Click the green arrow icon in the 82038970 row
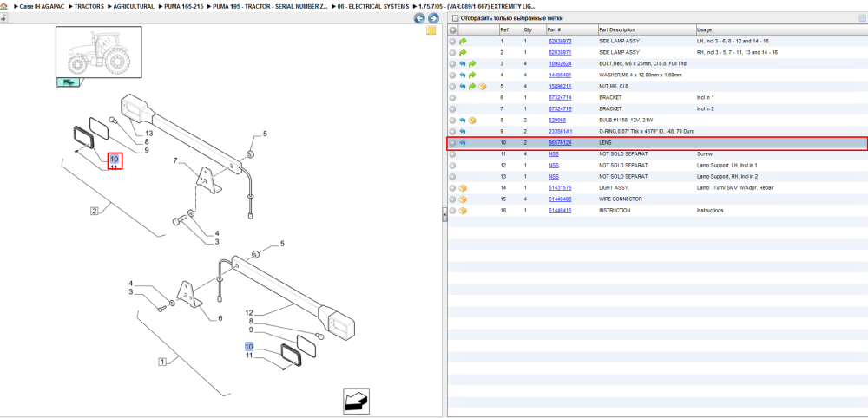868x418 pixels. click(x=463, y=41)
